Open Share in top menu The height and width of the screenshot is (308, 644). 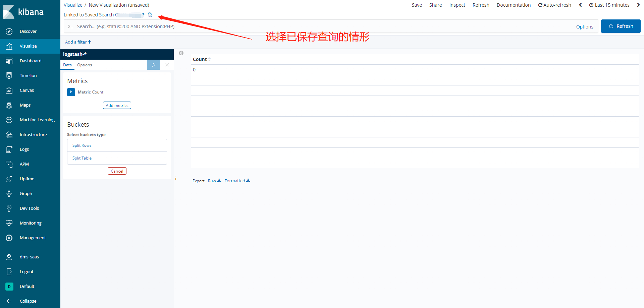pyautogui.click(x=436, y=5)
